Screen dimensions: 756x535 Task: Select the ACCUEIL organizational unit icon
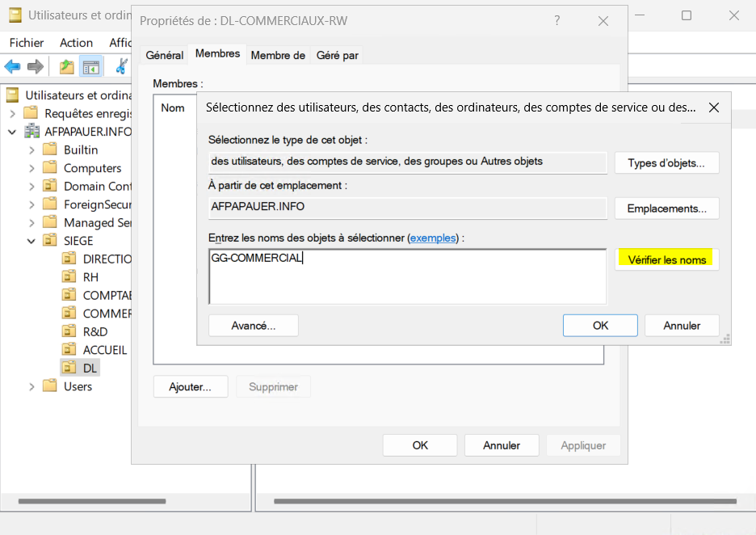(x=70, y=350)
